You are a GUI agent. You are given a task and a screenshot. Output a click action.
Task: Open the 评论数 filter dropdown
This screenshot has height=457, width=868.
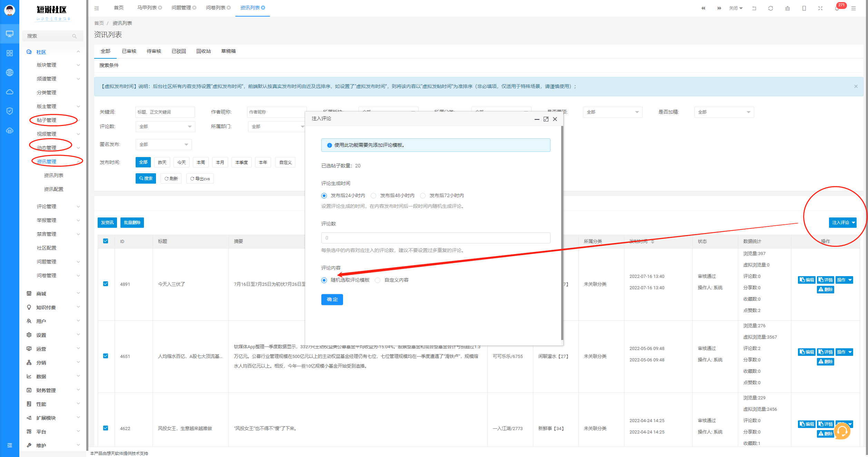[x=165, y=127]
